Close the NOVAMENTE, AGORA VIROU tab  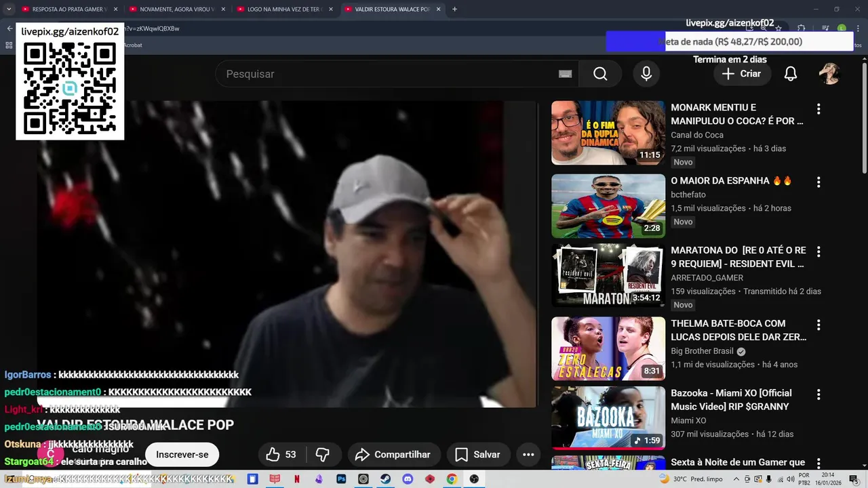coord(223,9)
